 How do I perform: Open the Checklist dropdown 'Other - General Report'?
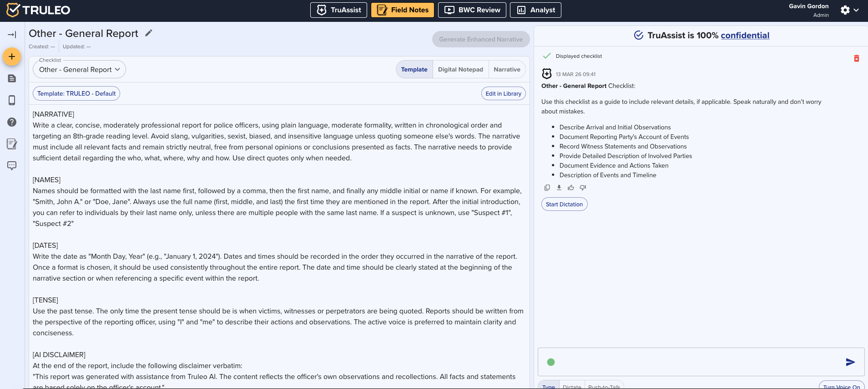pyautogui.click(x=79, y=70)
